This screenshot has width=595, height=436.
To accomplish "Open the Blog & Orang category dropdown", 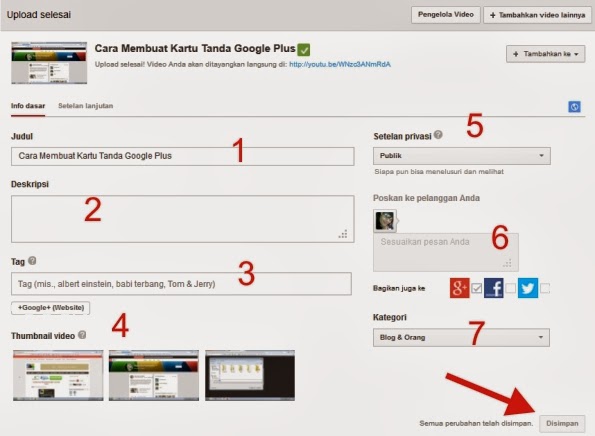I will tap(461, 337).
